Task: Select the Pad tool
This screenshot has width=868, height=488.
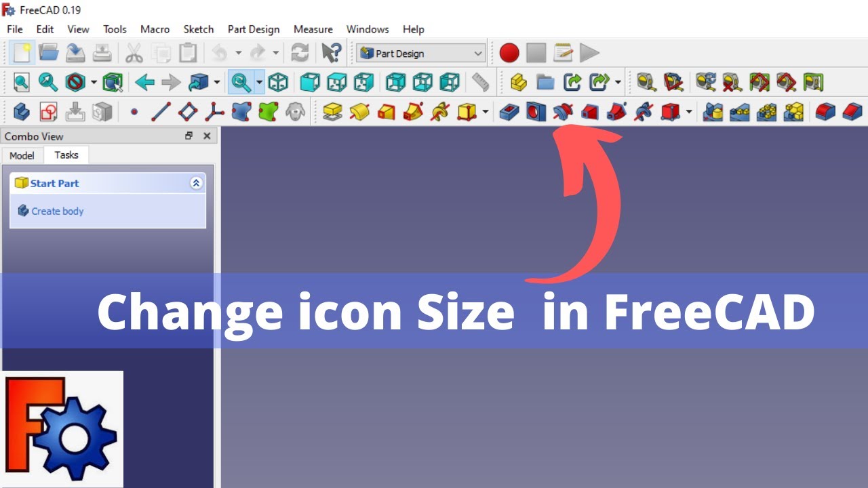Action: (332, 111)
